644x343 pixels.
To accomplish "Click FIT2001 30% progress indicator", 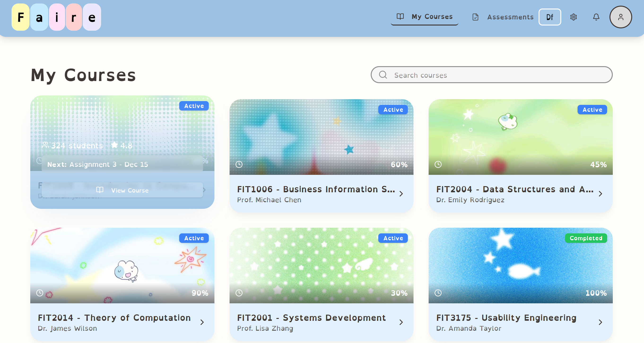I will click(x=399, y=293).
